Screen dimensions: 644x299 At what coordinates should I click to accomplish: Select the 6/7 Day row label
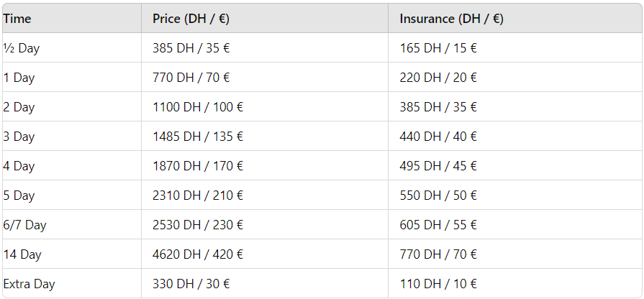pyautogui.click(x=24, y=225)
